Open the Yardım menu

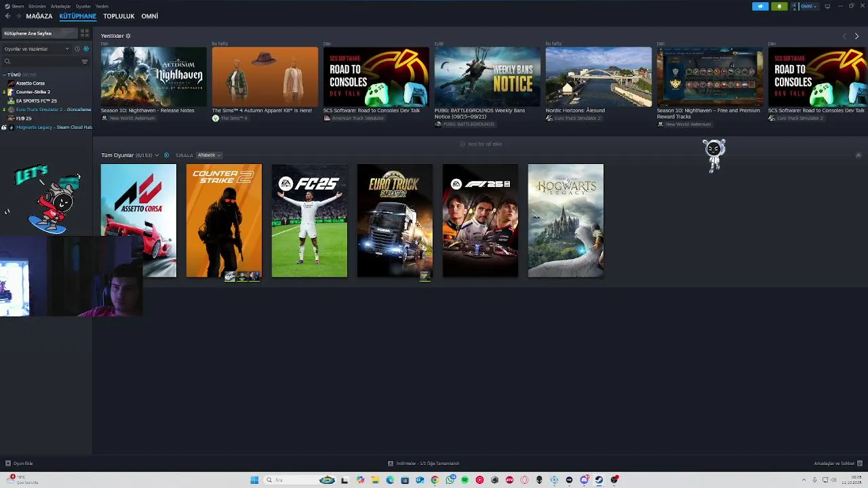click(x=102, y=6)
